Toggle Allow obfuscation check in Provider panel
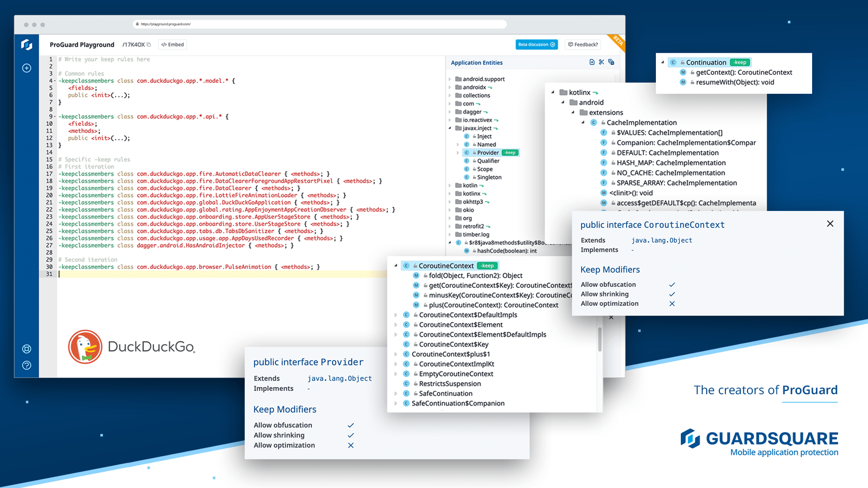 pyautogui.click(x=351, y=425)
